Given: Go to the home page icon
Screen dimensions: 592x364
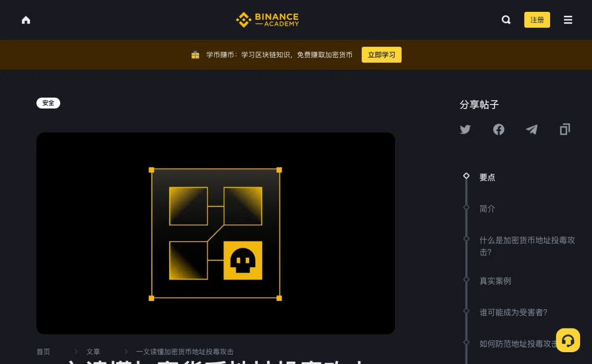Looking at the screenshot, I should [x=26, y=20].
